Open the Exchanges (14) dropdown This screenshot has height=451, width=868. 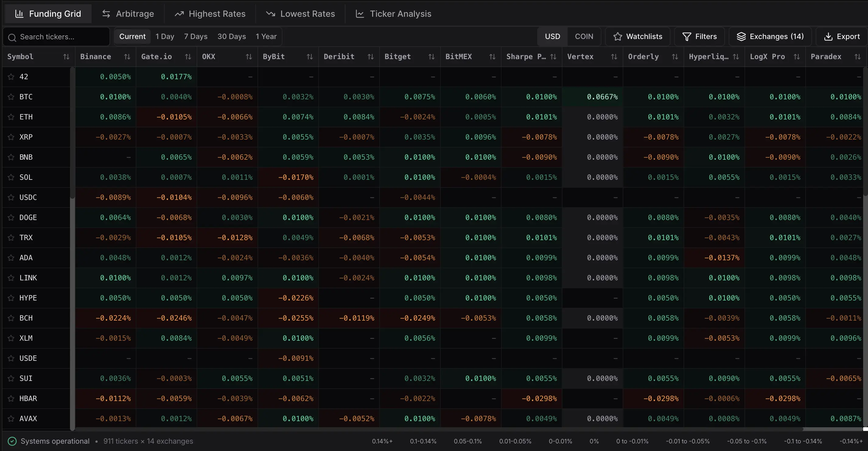(x=771, y=37)
